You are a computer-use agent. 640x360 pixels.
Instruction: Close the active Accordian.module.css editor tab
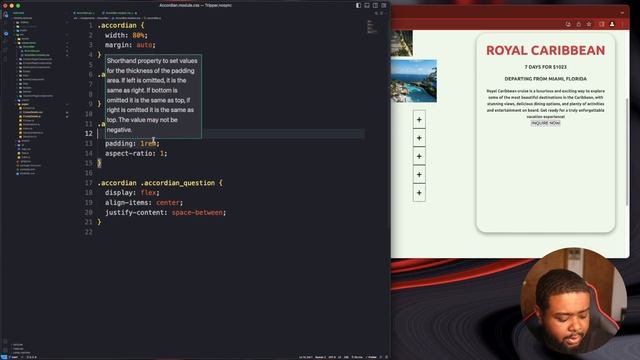point(136,13)
